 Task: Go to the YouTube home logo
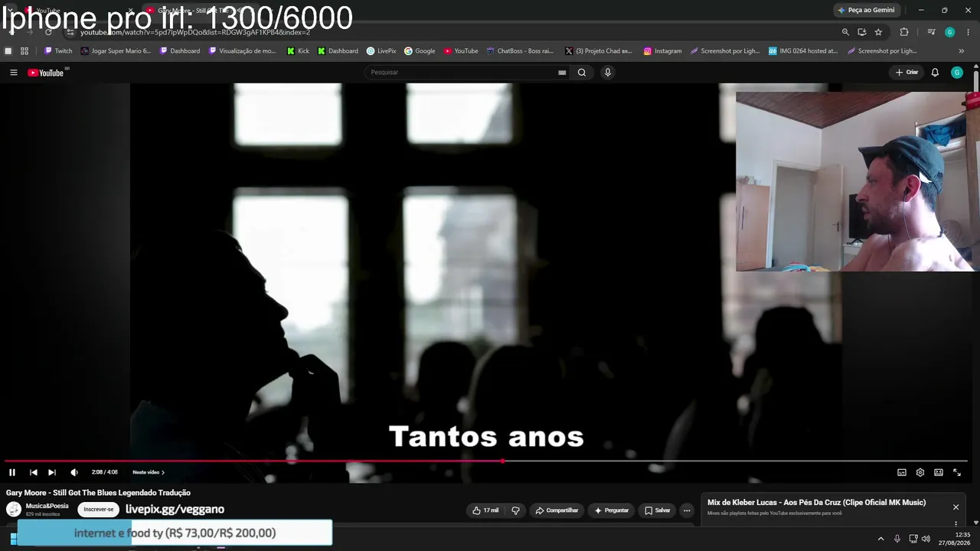[x=46, y=73]
